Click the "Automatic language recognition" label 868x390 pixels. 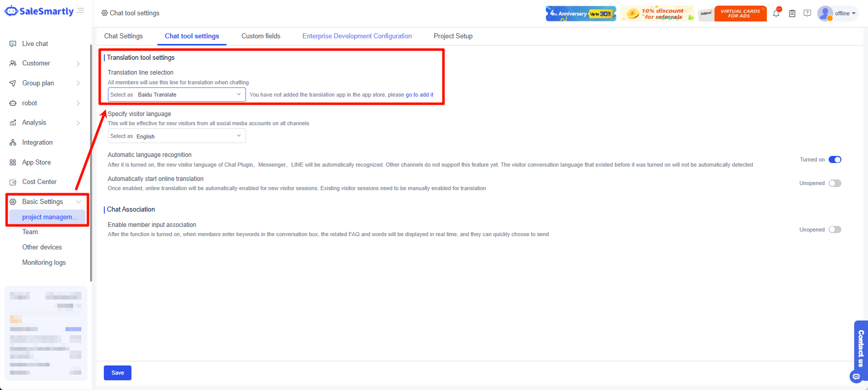150,155
